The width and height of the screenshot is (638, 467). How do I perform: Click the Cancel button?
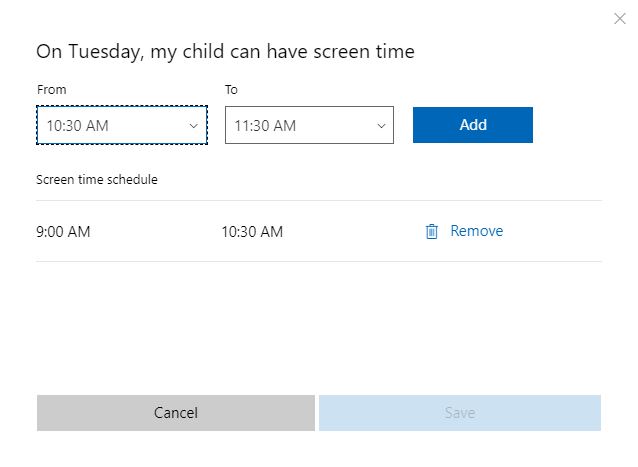coord(176,413)
